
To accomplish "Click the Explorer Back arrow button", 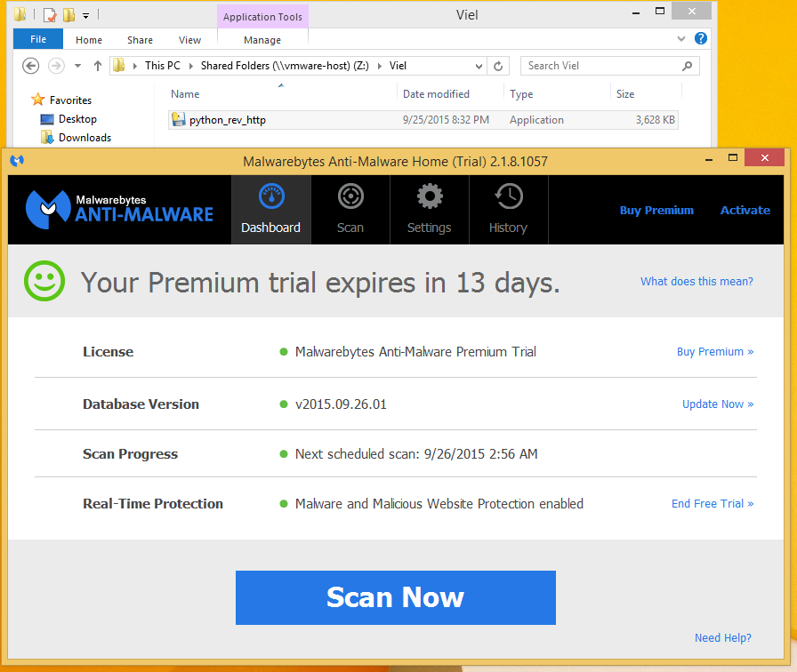I will (30, 66).
